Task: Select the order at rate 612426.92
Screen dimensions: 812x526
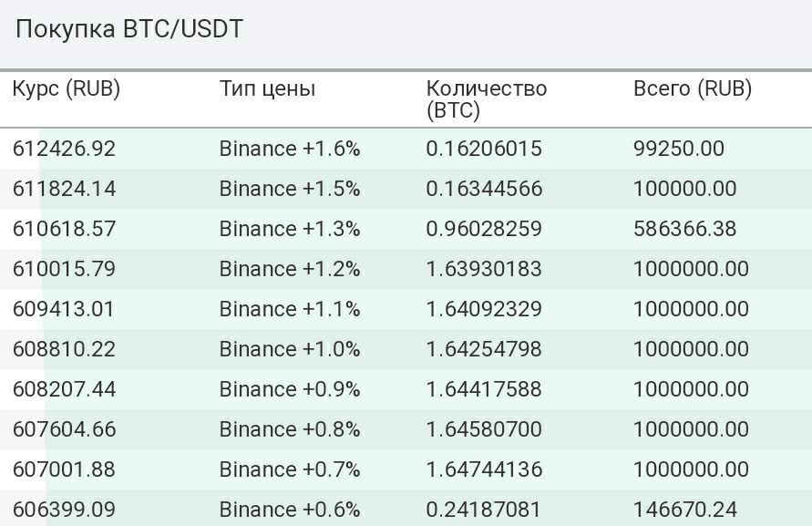Action: click(406, 149)
